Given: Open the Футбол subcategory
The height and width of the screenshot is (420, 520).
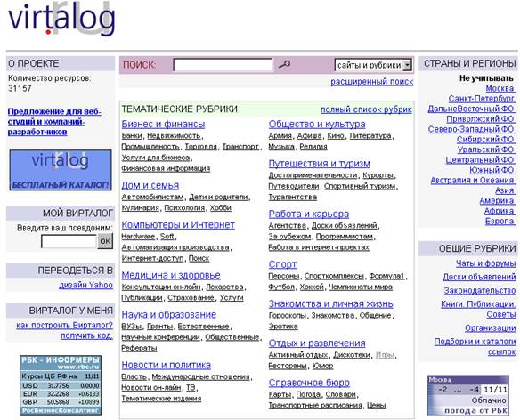Looking at the screenshot, I should pyautogui.click(x=281, y=287).
